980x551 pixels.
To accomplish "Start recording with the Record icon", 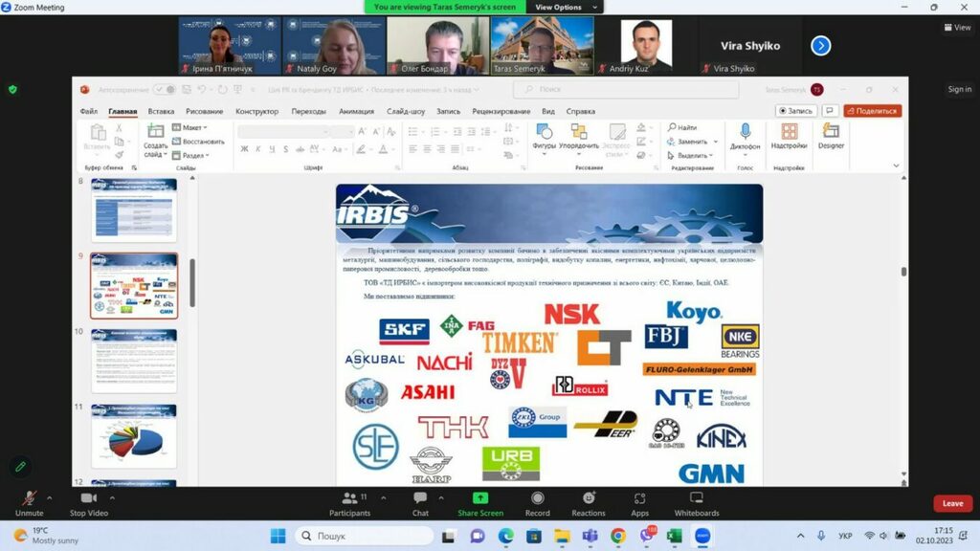I will click(x=537, y=499).
